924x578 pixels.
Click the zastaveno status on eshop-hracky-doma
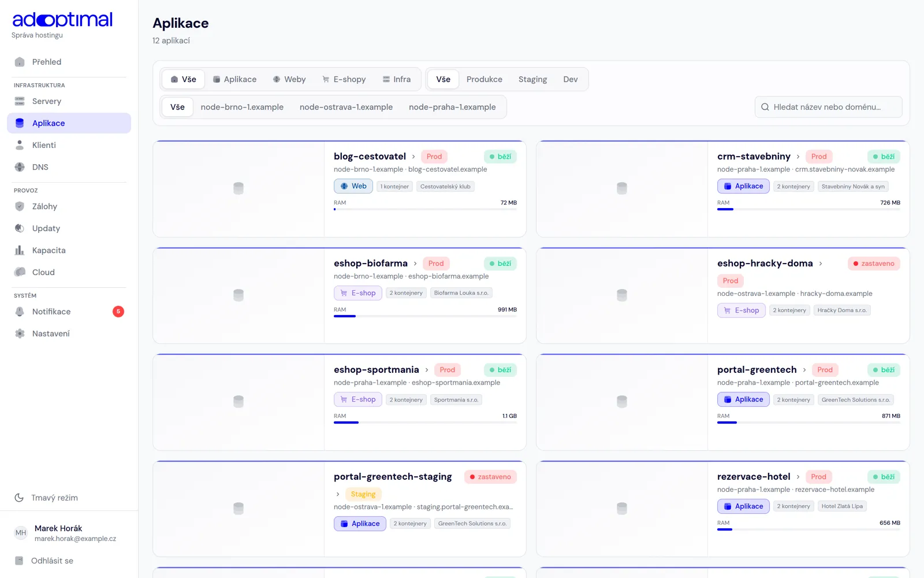[x=874, y=264]
